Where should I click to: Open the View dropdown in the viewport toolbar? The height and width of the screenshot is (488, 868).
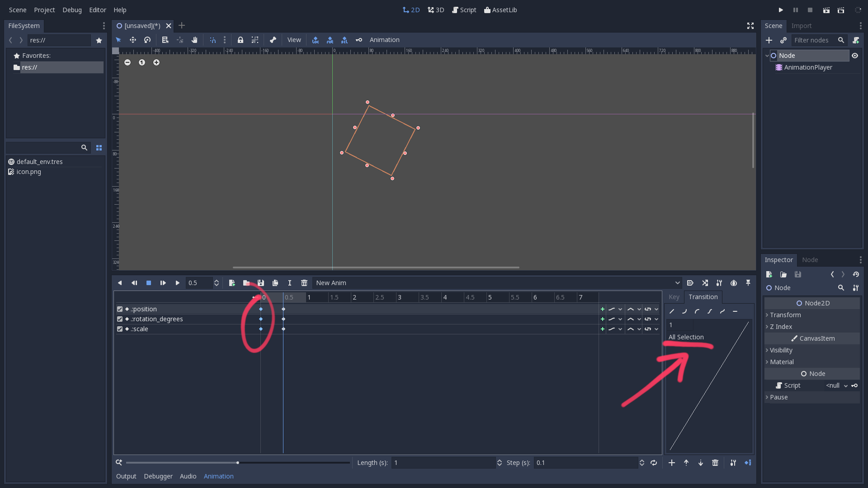click(294, 40)
